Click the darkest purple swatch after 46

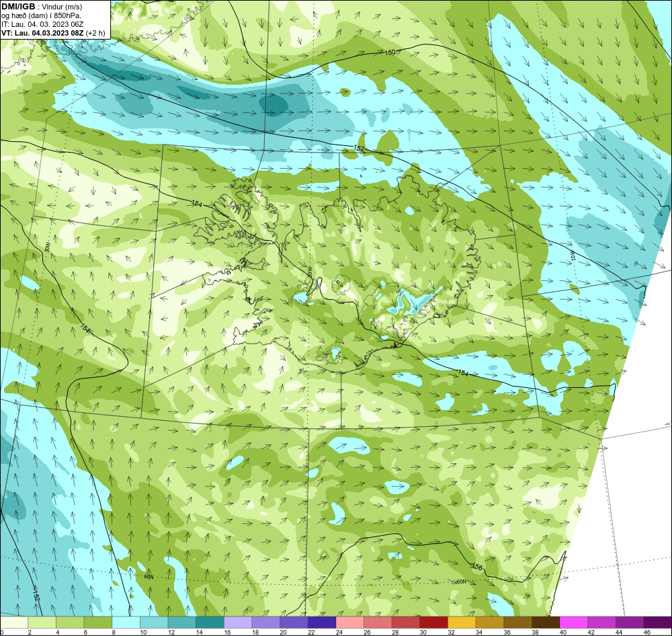[657, 623]
